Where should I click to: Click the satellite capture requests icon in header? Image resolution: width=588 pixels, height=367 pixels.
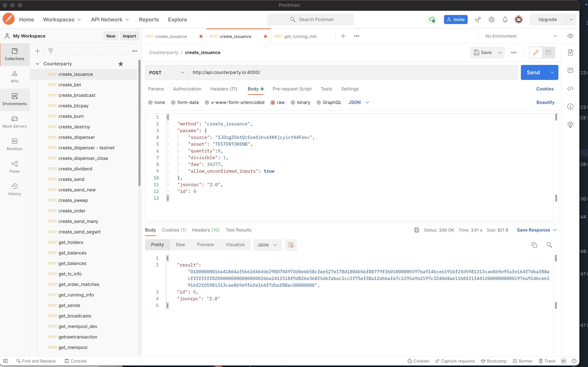(478, 19)
